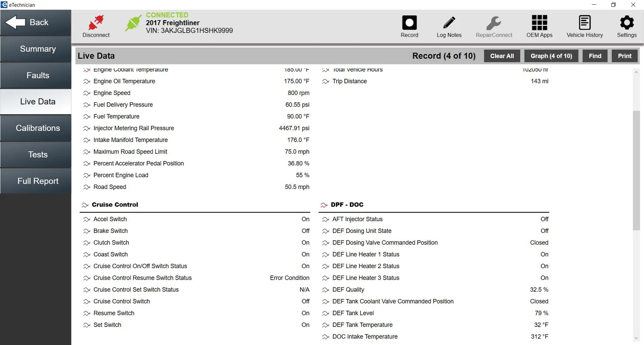Toggle recording for Brake Switch

tap(86, 231)
